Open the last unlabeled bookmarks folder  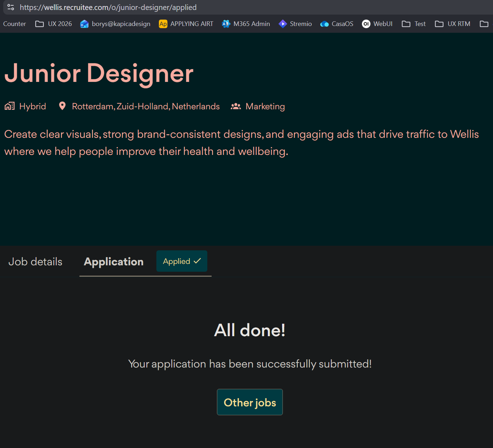tap(484, 24)
